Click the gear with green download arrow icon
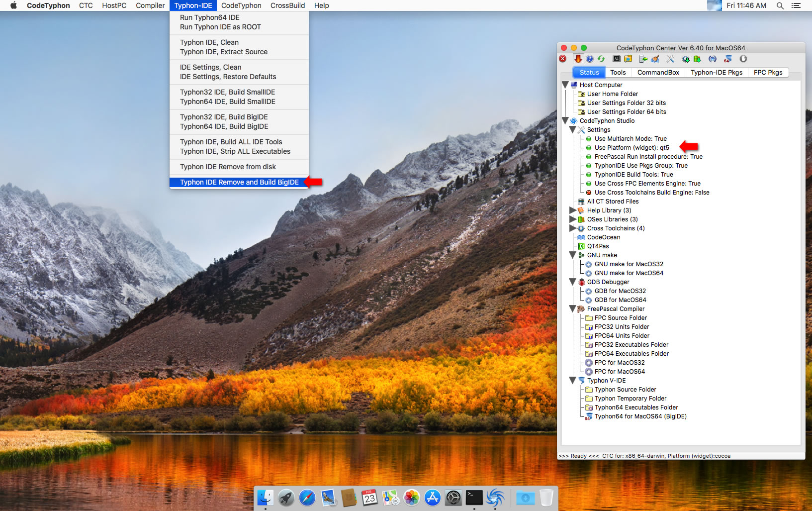The height and width of the screenshot is (511, 812). [686, 59]
